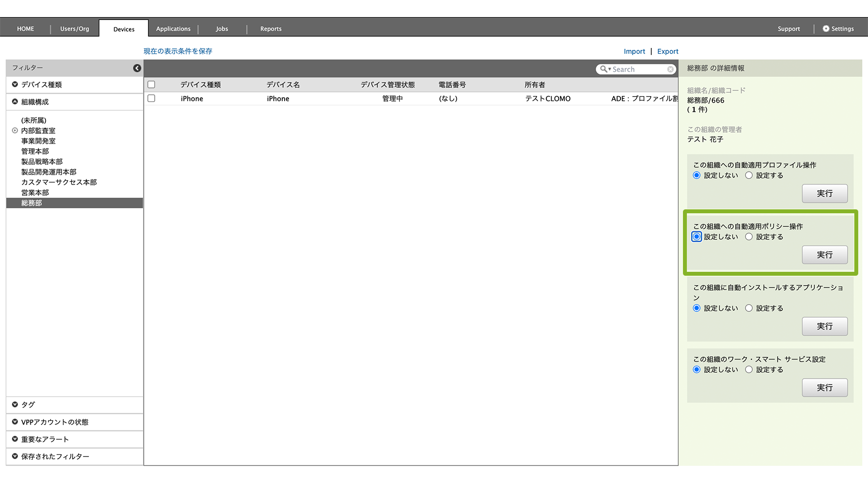Click the search magnifier icon
Screen dimensions: 868x488
[604, 69]
